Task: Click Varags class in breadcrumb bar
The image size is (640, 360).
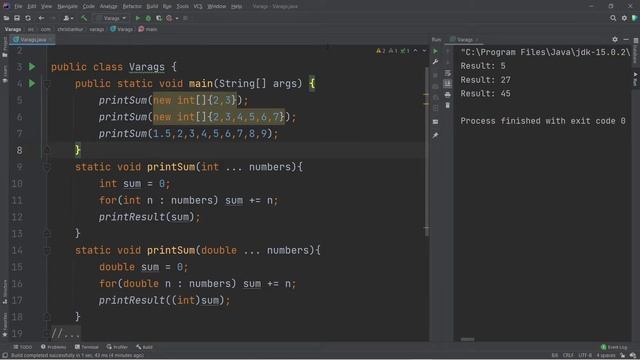Action: 122,29
